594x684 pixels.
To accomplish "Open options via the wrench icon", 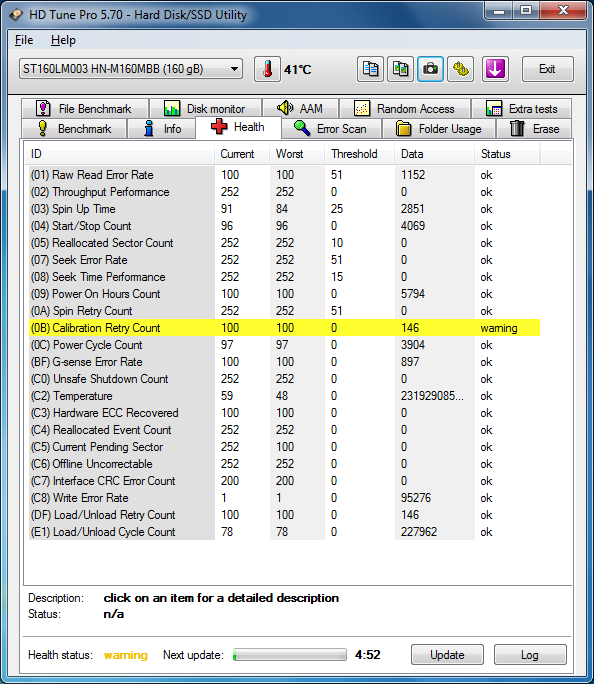I will 461,69.
